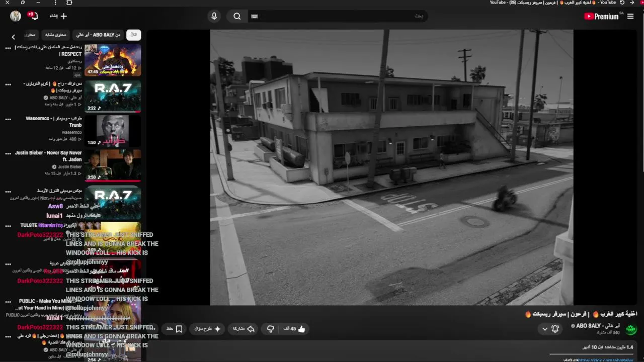Image resolution: width=644 pixels, height=362 pixels.
Task: Open 'PUBLIC - Make You Mine' video title
Action: click(49, 304)
